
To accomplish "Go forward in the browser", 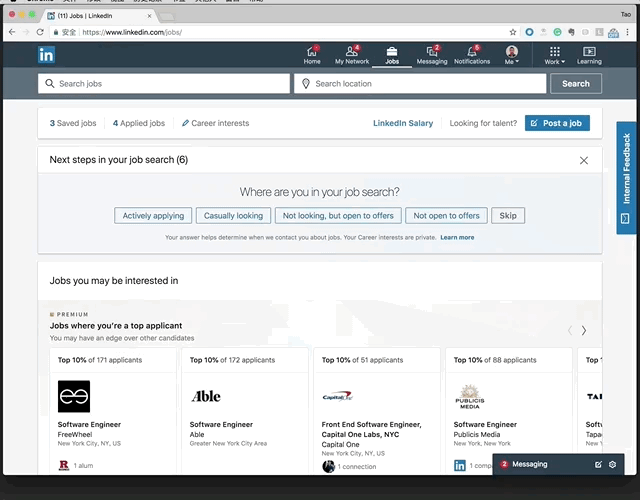I will [26, 32].
